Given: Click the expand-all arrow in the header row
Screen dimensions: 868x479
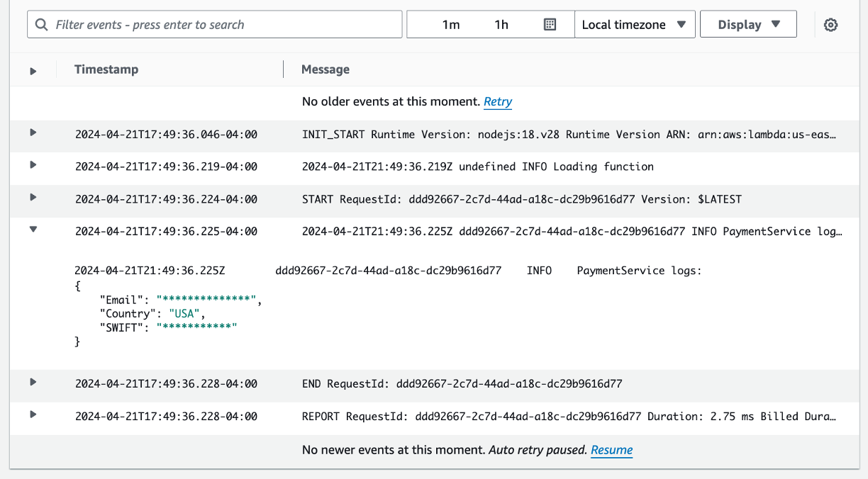Looking at the screenshot, I should point(33,70).
